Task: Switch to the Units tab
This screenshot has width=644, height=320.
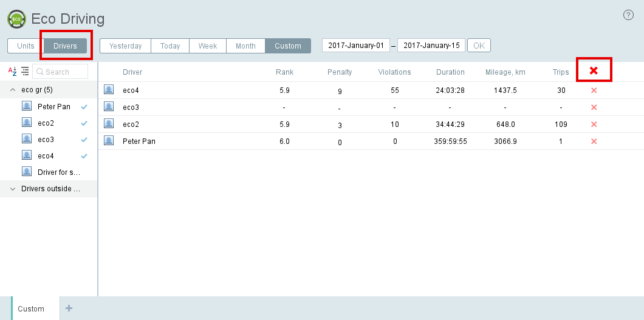Action: tap(26, 46)
